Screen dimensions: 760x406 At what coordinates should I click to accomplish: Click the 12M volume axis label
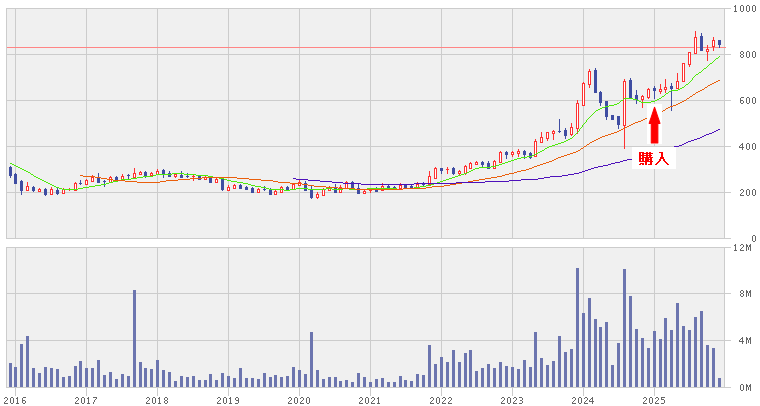point(741,247)
